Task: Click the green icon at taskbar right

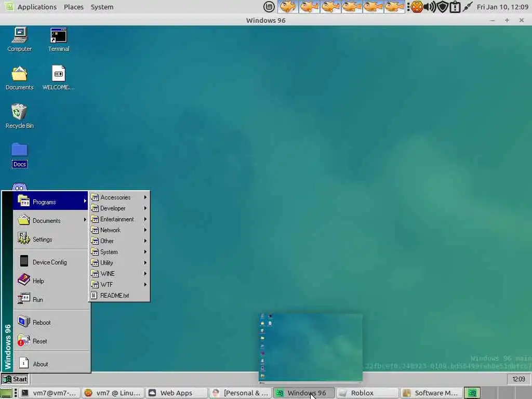Action: click(472, 393)
